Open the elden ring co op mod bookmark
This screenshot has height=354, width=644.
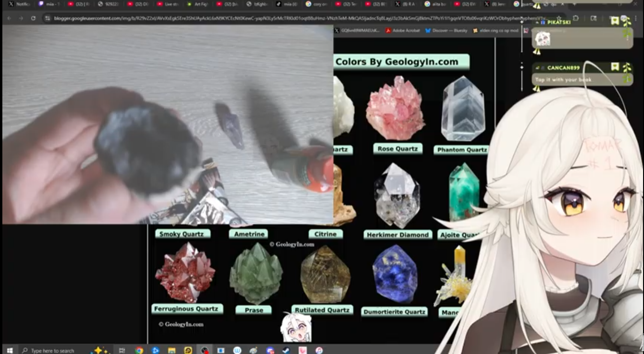pyautogui.click(x=495, y=31)
